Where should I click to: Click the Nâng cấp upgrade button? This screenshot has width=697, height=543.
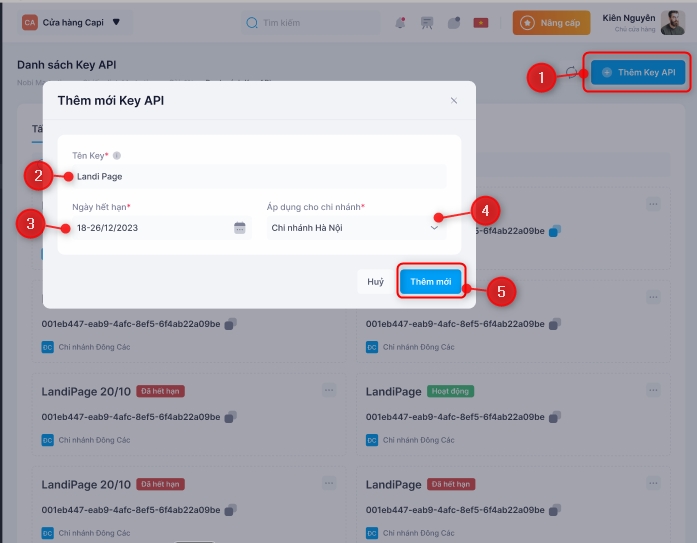(551, 22)
